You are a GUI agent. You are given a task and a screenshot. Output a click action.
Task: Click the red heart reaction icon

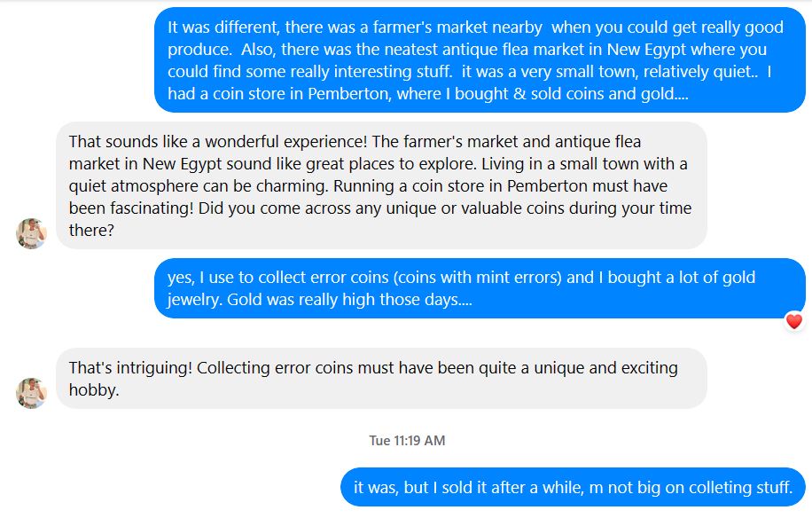(793, 321)
